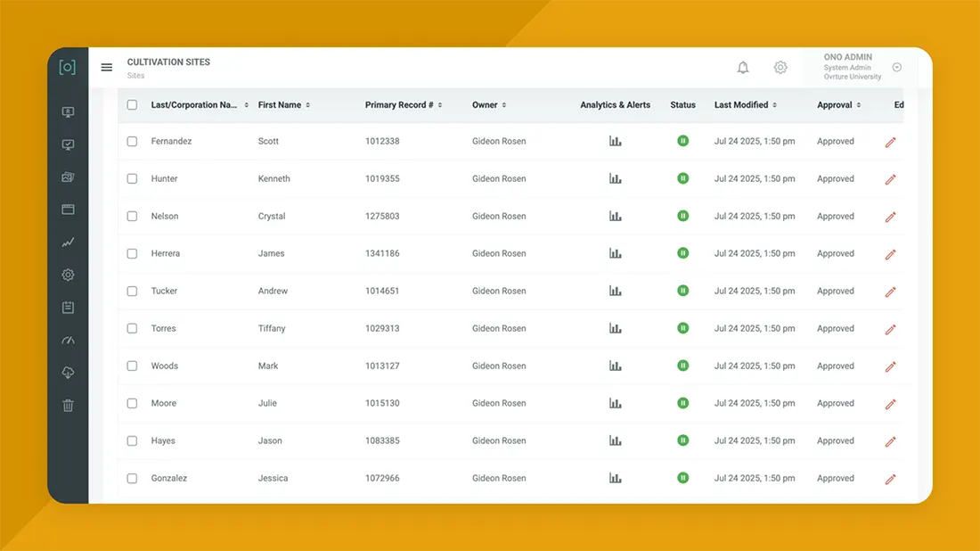This screenshot has height=551, width=980.
Task: Check the Torres row checkbox
Action: click(x=132, y=328)
